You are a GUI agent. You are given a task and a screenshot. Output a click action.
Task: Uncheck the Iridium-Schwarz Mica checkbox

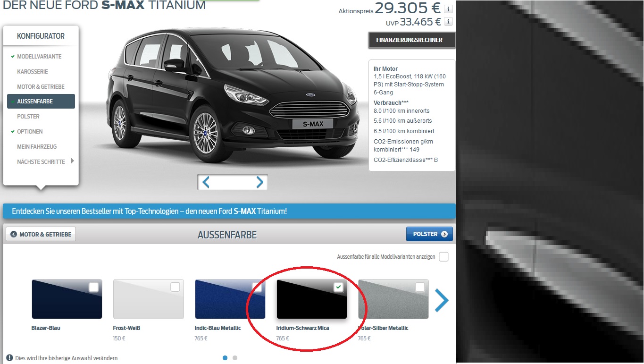click(338, 287)
